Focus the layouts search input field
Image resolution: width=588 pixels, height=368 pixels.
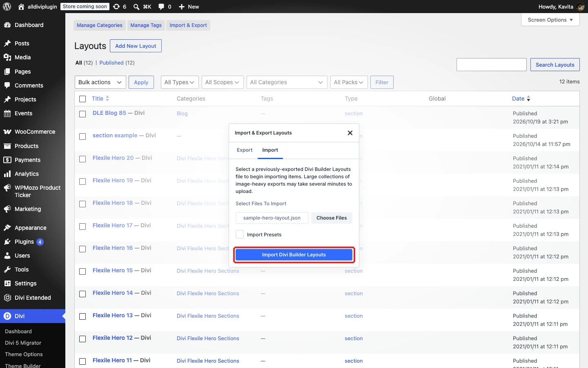click(492, 65)
